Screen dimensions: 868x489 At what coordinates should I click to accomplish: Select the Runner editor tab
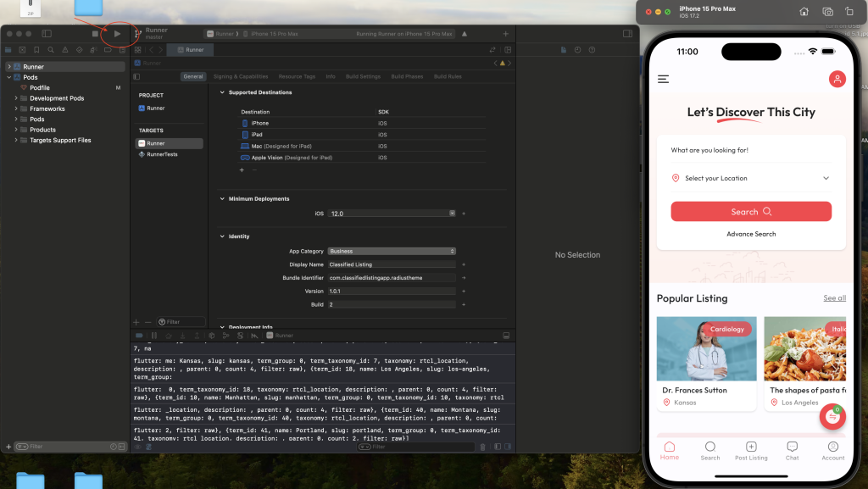click(x=191, y=50)
